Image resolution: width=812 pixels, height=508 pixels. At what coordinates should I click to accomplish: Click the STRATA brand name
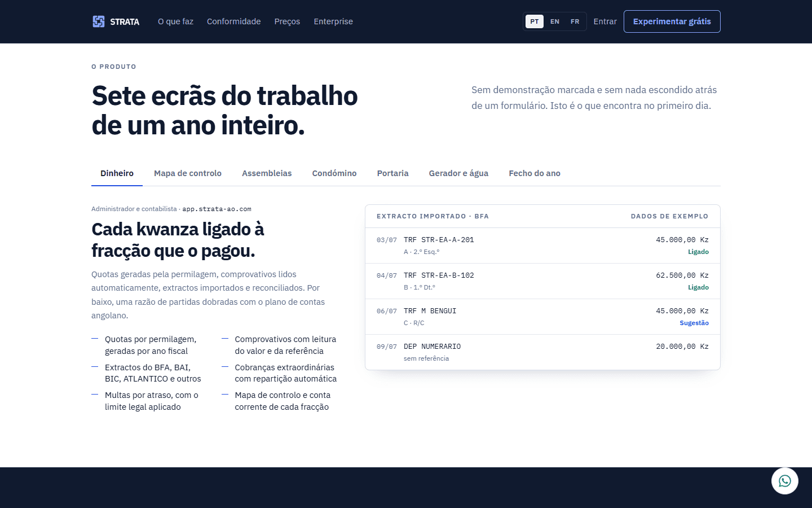(x=125, y=22)
